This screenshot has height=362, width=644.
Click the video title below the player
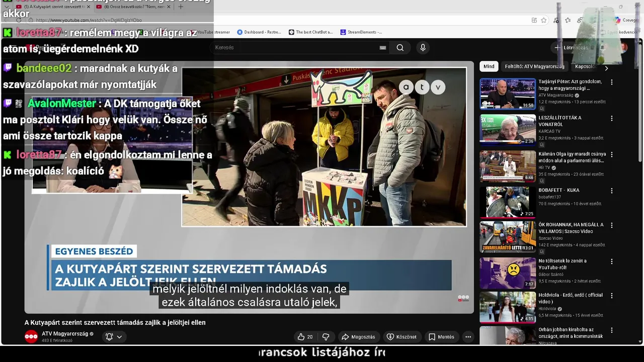115,323
